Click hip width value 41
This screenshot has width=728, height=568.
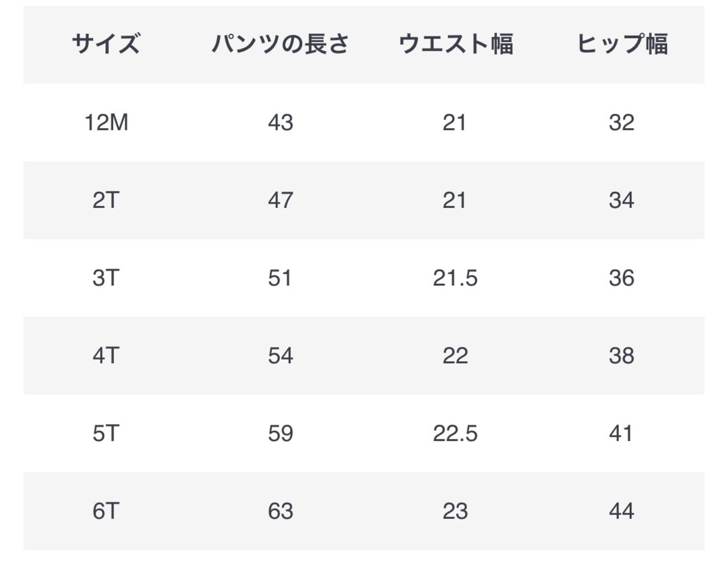coord(622,434)
